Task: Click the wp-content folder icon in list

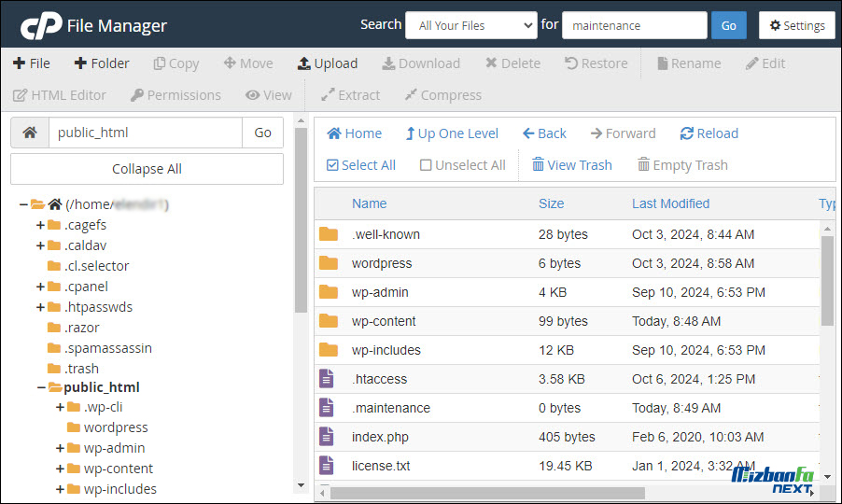Action: coord(328,321)
